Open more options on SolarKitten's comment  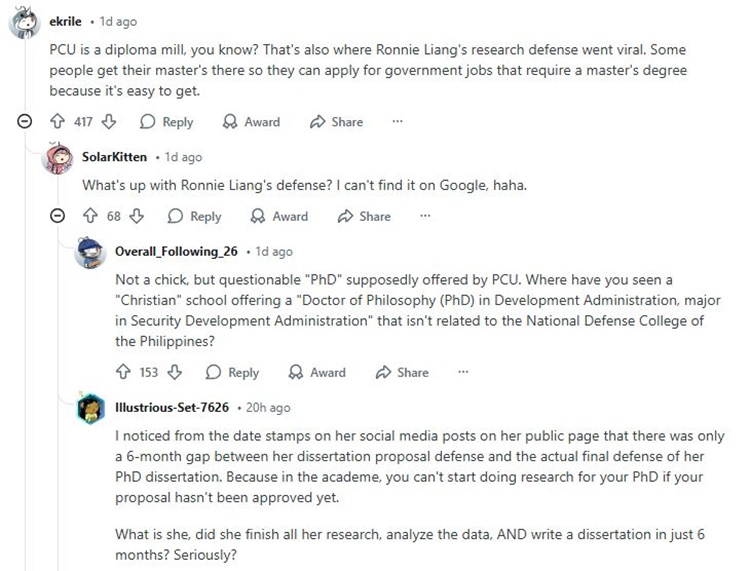425,216
